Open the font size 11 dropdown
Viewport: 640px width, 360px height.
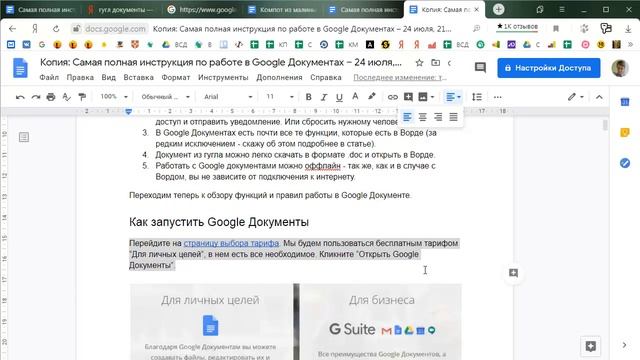click(280, 97)
